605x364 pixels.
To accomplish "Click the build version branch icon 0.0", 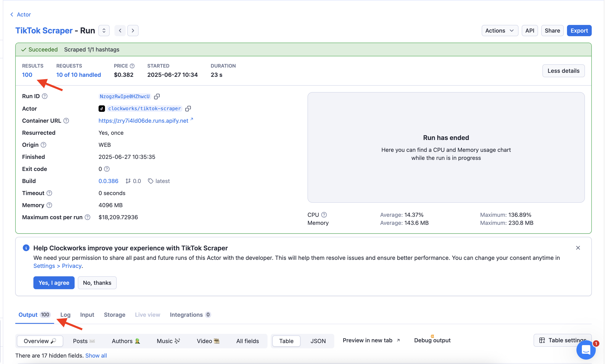I will point(128,181).
